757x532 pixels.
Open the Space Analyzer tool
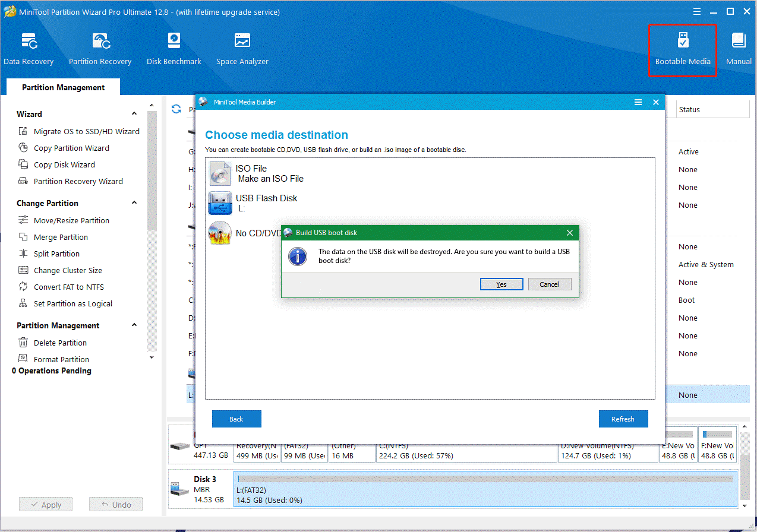coord(242,47)
